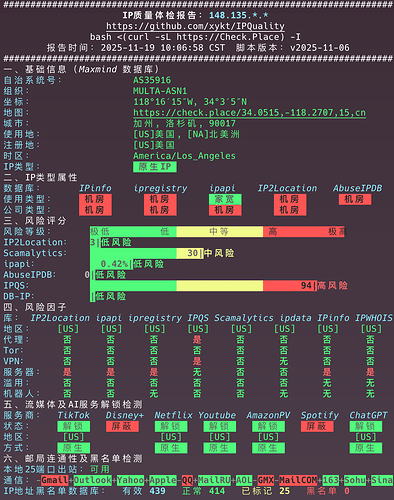394x500 pixels.
Task: Click the IPWHOIS column header
Action: coord(374,318)
